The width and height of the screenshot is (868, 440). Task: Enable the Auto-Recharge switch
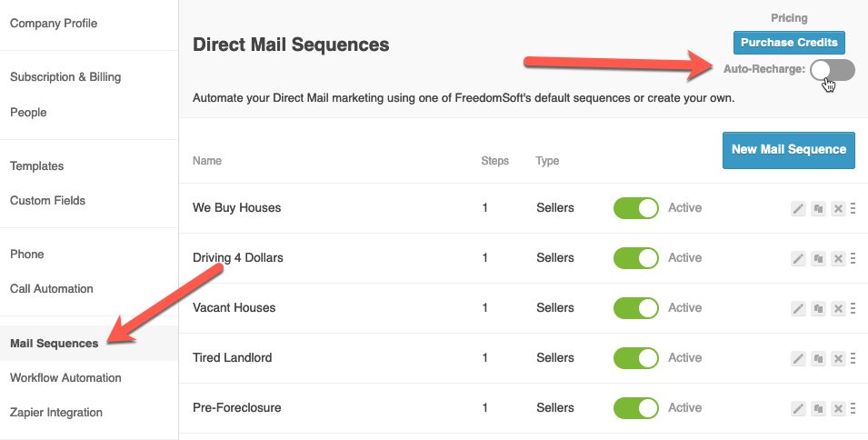pos(832,70)
